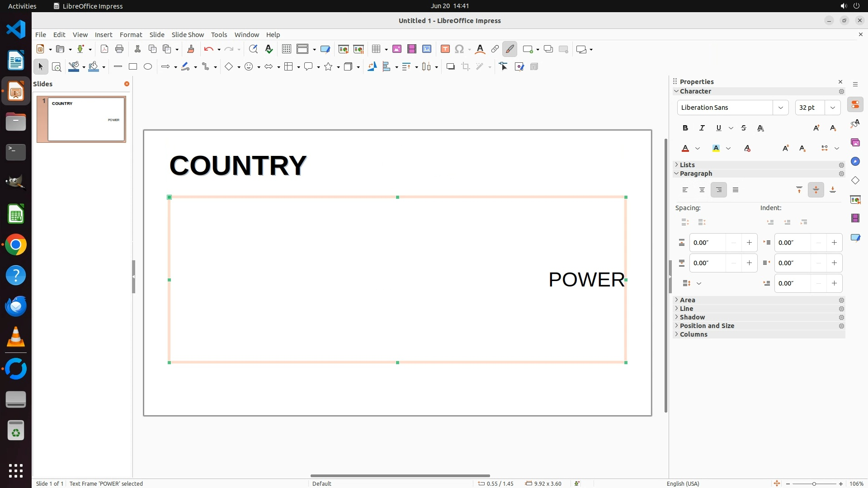Open the sidebar Gallery panel icon
This screenshot has width=868, height=488.
[855, 143]
